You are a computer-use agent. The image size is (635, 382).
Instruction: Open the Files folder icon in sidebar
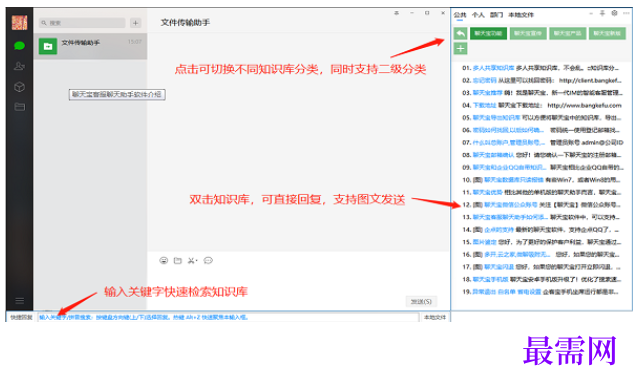pyautogui.click(x=19, y=107)
